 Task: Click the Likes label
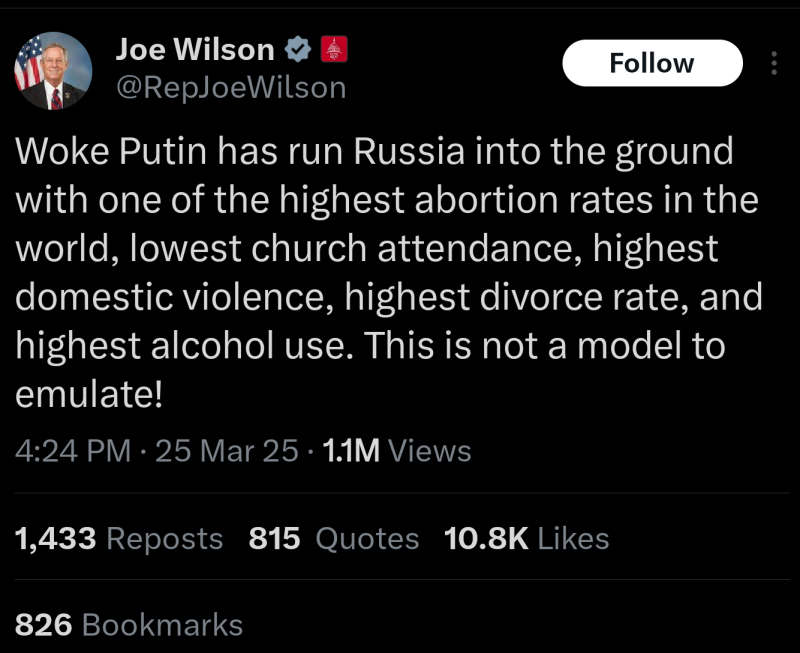point(573,539)
